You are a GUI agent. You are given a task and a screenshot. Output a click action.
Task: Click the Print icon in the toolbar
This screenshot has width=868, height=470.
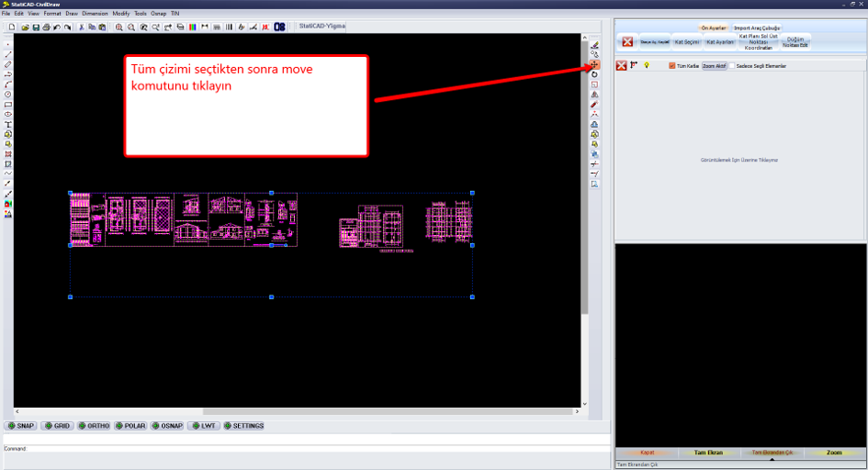46,28
